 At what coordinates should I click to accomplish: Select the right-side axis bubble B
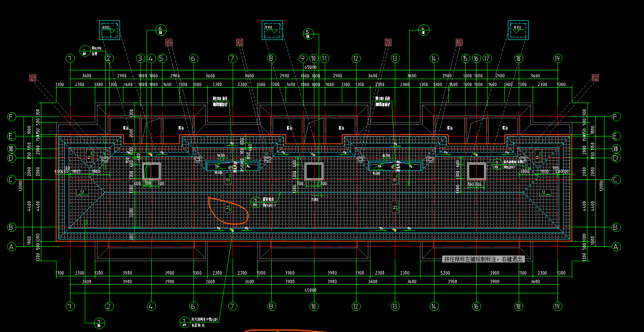[616, 227]
